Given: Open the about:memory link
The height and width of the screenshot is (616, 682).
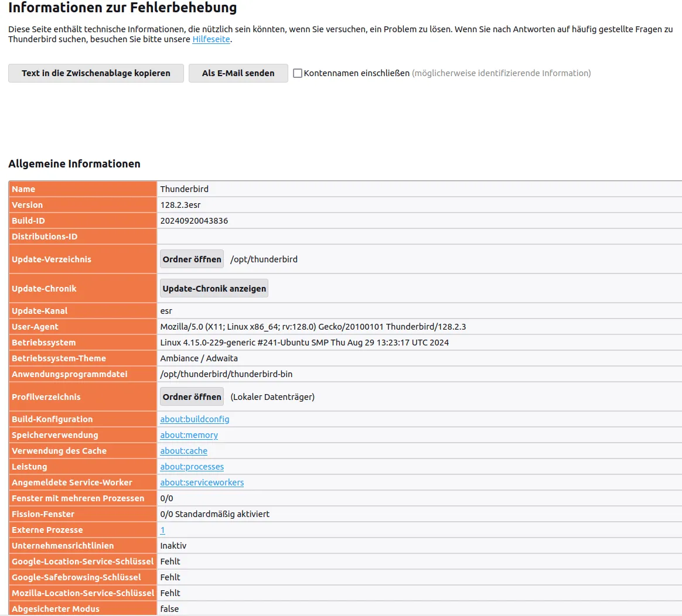Looking at the screenshot, I should tap(189, 435).
